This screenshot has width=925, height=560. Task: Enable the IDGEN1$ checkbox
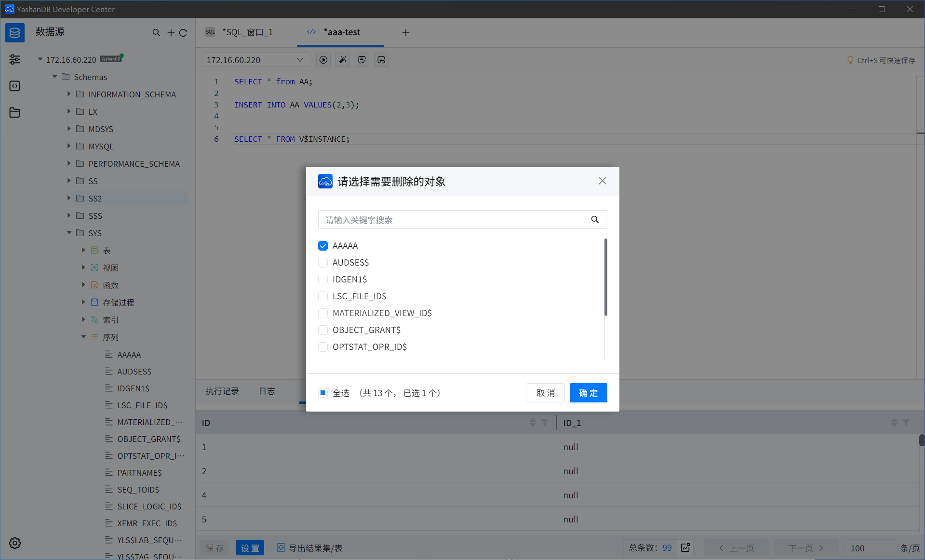(322, 279)
